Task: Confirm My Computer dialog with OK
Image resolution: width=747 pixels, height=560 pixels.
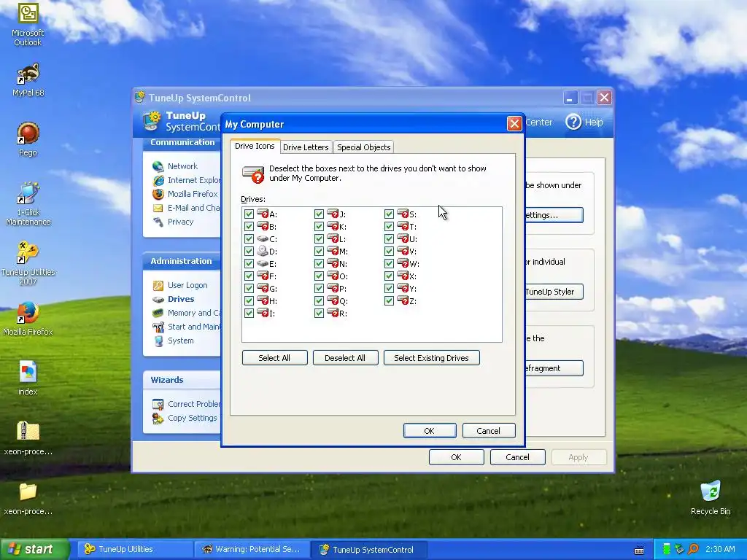Action: point(429,430)
